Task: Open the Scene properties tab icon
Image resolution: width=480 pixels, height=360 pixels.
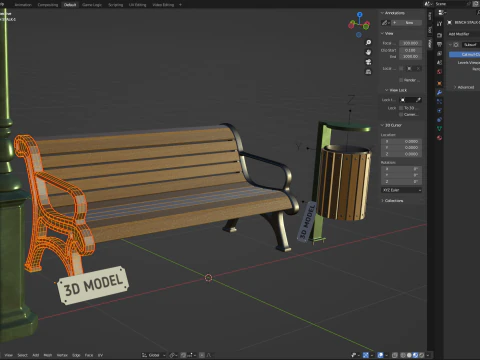Action: [439, 62]
